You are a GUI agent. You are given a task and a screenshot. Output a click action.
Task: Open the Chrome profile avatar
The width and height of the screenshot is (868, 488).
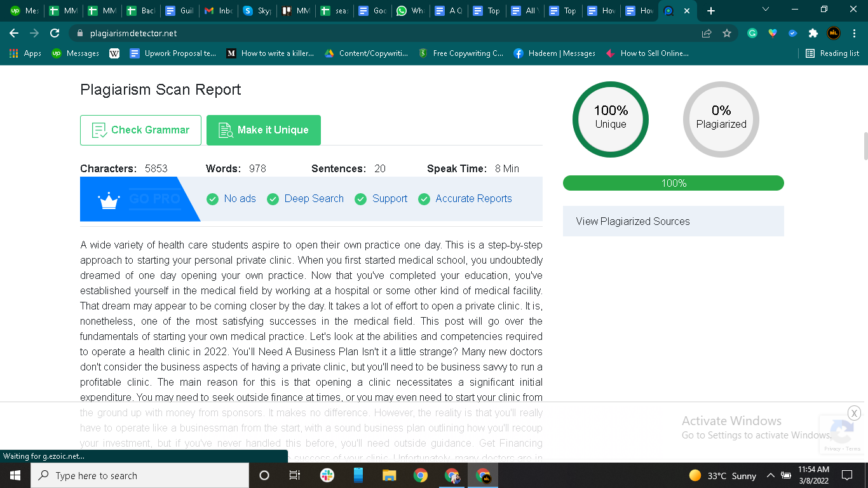click(834, 33)
